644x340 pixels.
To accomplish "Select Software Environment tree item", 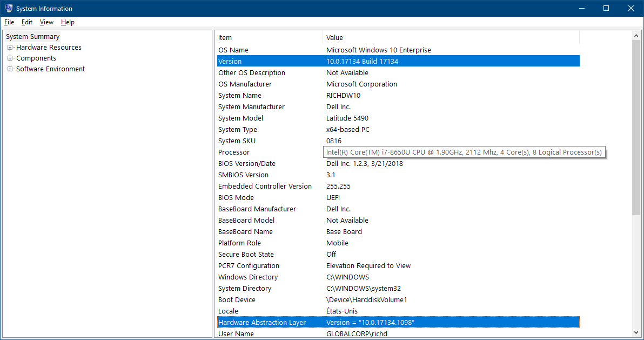I will point(51,69).
